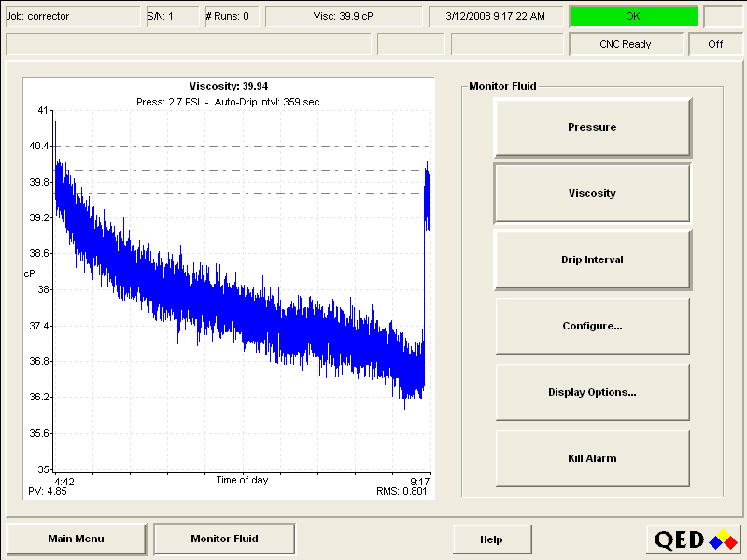Viewport: 747px width, 560px height.
Task: Open the Help screen
Action: click(491, 539)
